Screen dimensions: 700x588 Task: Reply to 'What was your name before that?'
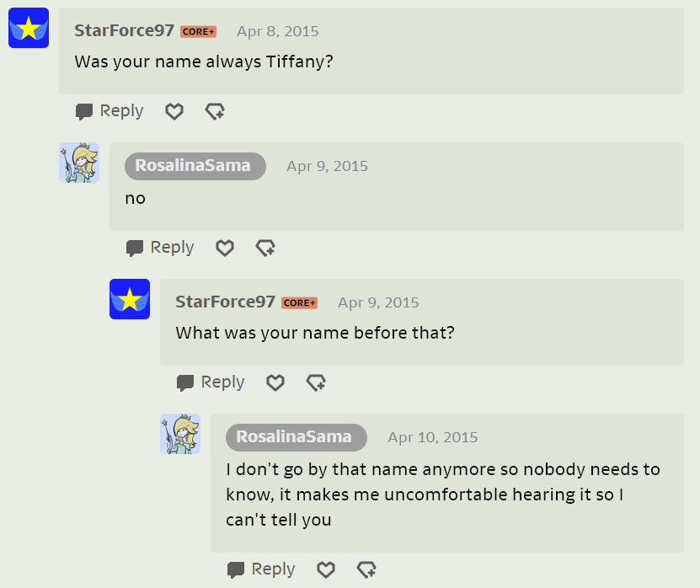[x=211, y=382]
